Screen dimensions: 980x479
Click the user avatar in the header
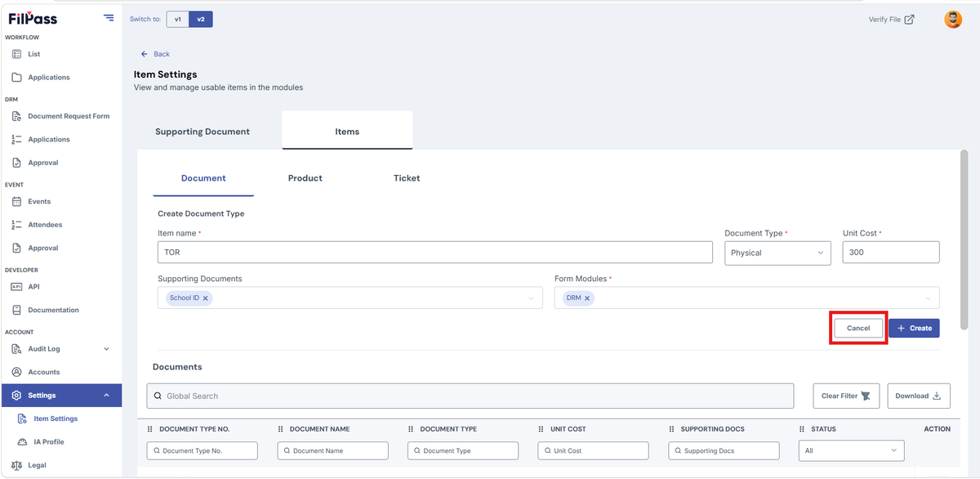(952, 19)
